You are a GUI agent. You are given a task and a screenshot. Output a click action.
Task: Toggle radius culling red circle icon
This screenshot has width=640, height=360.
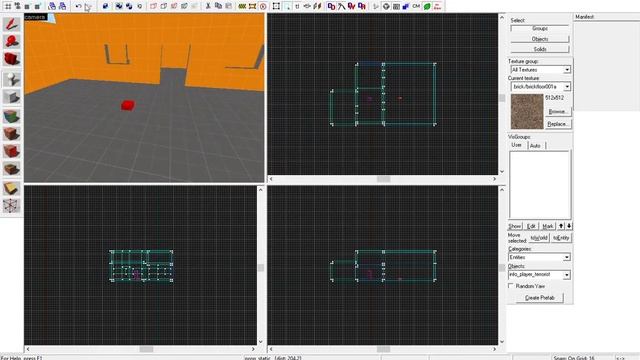pyautogui.click(x=263, y=6)
